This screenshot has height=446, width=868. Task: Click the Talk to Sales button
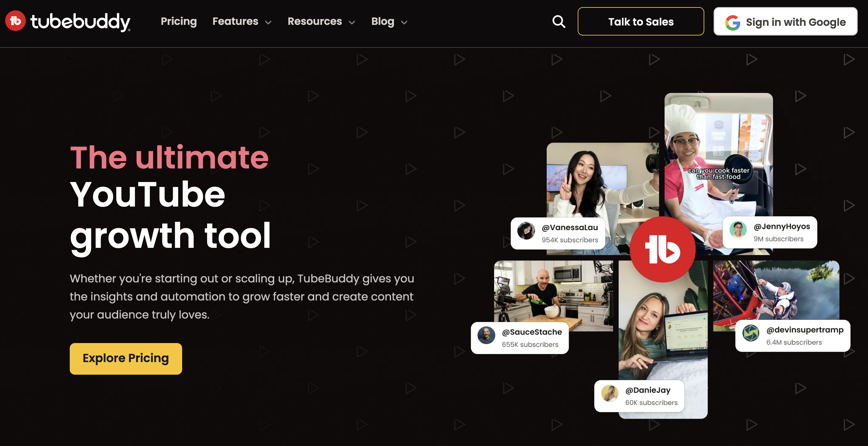pyautogui.click(x=641, y=22)
